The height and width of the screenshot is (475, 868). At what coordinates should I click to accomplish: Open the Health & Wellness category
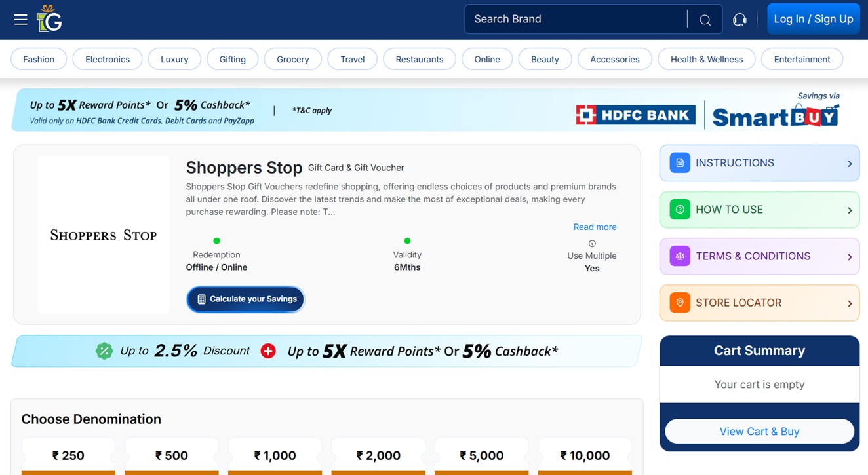click(707, 59)
